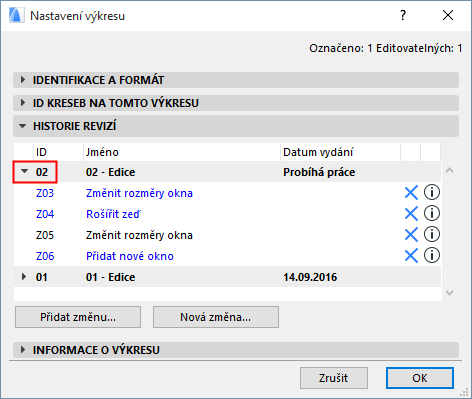Viewport: 472px width, 399px height.
Task: Click the ID column header
Action: point(58,152)
